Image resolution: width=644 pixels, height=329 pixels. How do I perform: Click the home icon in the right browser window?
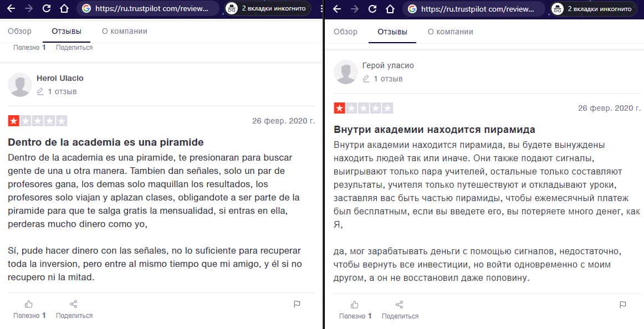pos(390,9)
